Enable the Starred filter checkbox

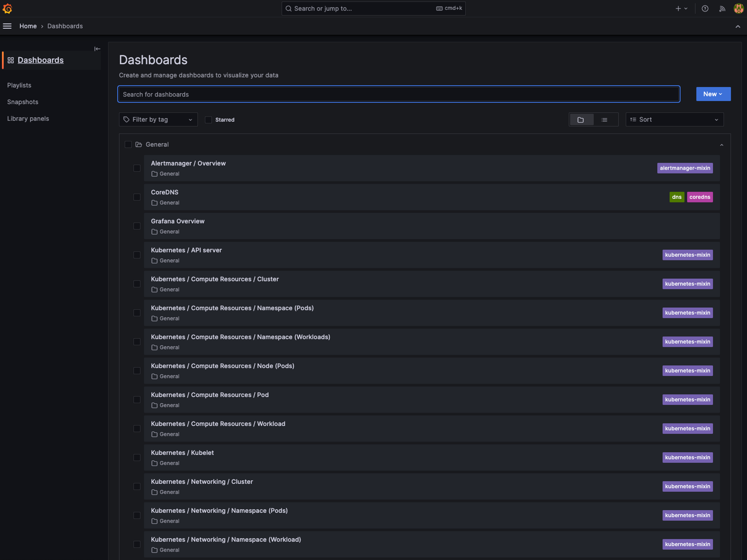[x=208, y=120]
